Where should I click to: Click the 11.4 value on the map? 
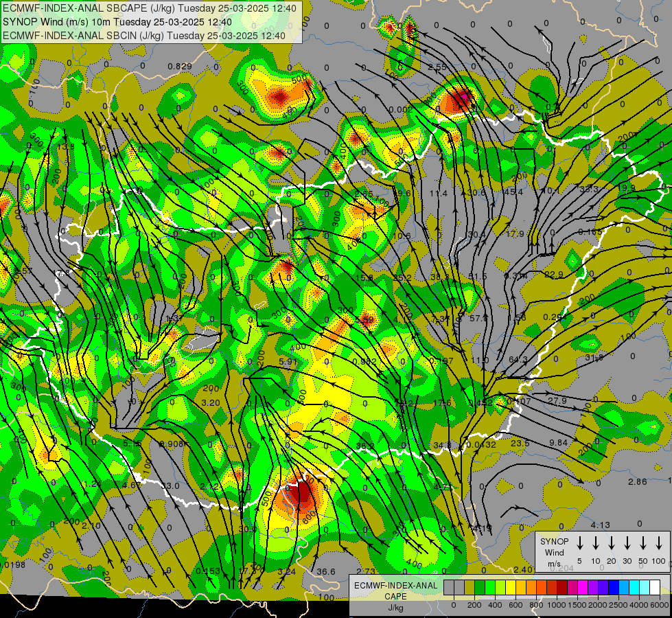click(x=439, y=194)
